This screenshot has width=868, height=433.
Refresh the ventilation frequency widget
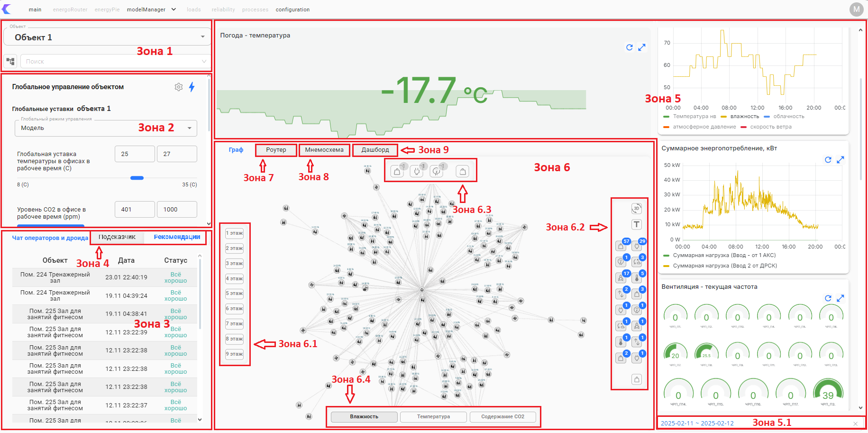(x=828, y=298)
